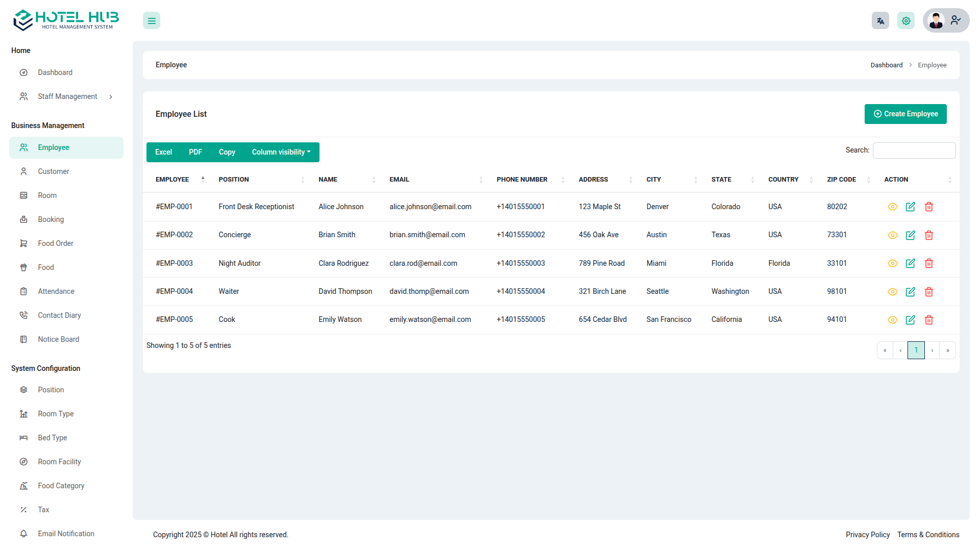The height and width of the screenshot is (551, 980).
Task: Open the settings gear icon
Action: pyautogui.click(x=906, y=21)
